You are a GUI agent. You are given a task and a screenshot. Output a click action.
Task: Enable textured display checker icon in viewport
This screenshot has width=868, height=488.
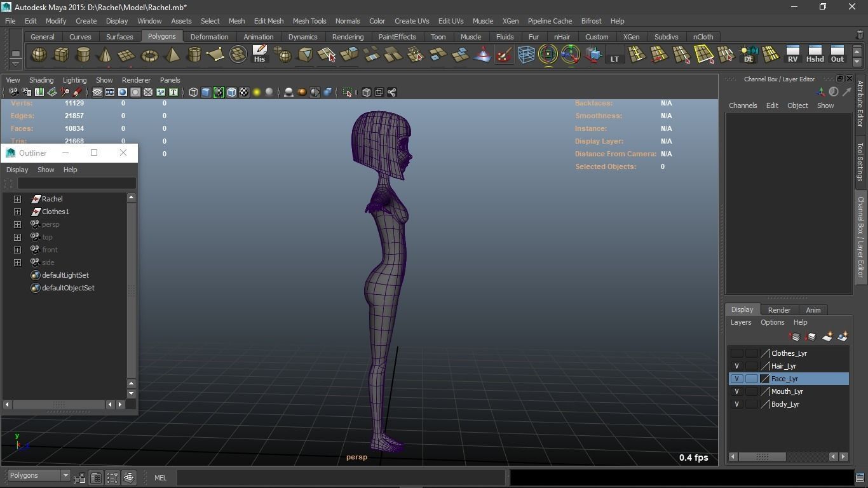pyautogui.click(x=244, y=93)
